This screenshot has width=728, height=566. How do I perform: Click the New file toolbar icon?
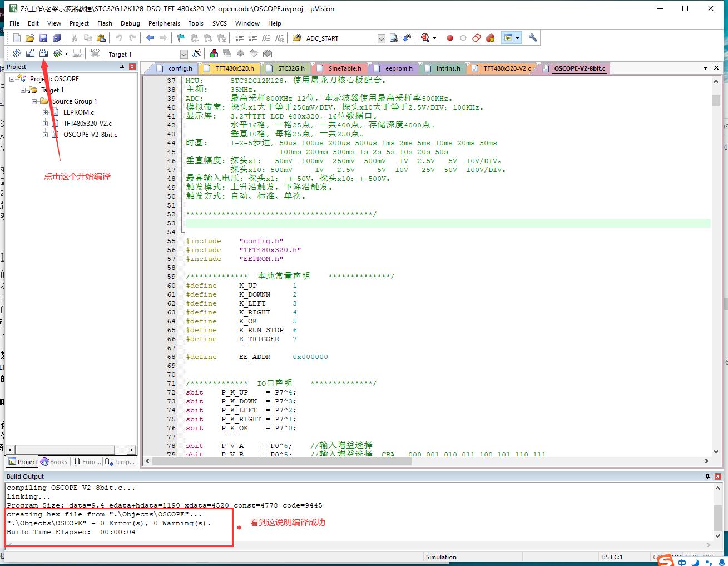pos(17,38)
